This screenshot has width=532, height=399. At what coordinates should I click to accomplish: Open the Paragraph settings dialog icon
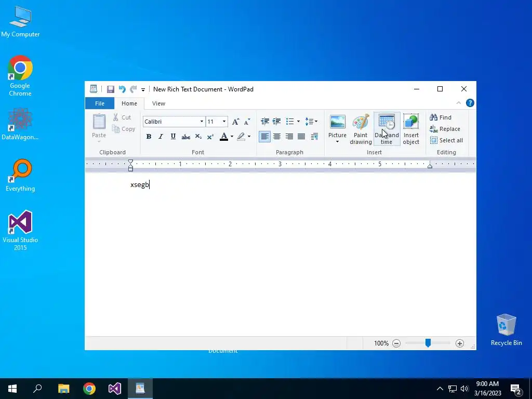(x=314, y=137)
